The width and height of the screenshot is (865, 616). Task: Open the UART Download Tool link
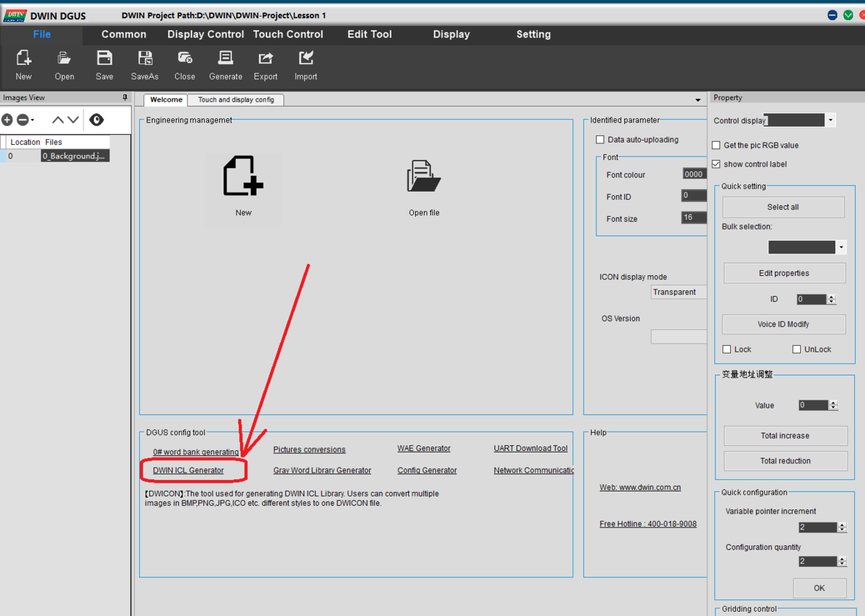531,448
